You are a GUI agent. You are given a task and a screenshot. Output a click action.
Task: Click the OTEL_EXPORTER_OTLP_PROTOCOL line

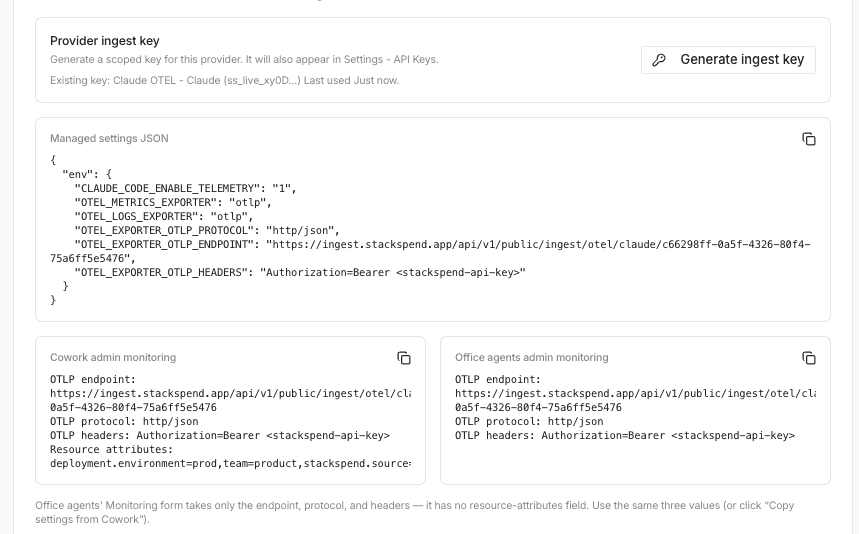click(207, 231)
